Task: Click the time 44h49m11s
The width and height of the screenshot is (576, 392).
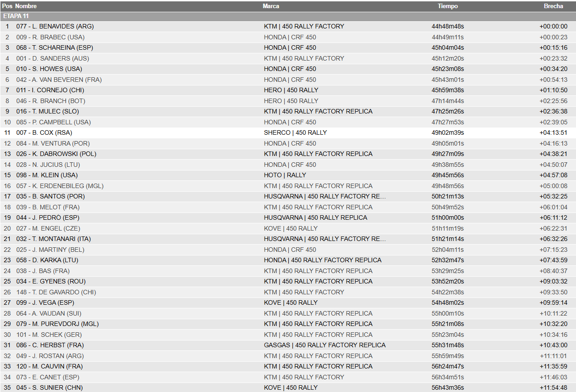Action: (447, 37)
